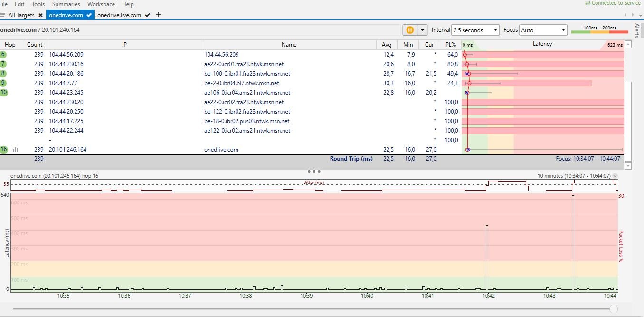644x317 pixels.
Task: Open the 10 minutes timeline range chevron
Action: point(615,176)
